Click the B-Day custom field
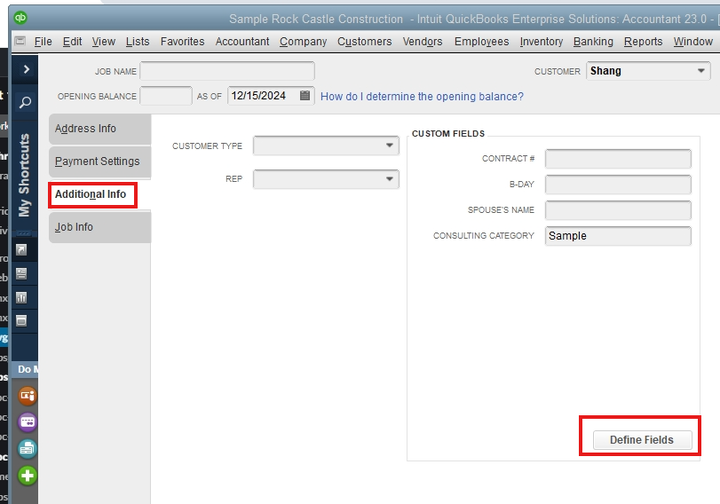The height and width of the screenshot is (504, 720). point(618,185)
